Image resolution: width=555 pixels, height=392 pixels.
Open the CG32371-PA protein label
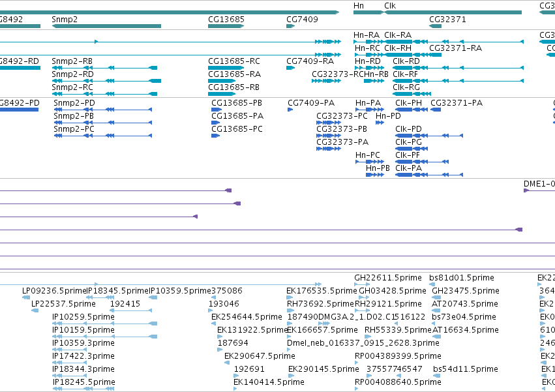tap(457, 103)
